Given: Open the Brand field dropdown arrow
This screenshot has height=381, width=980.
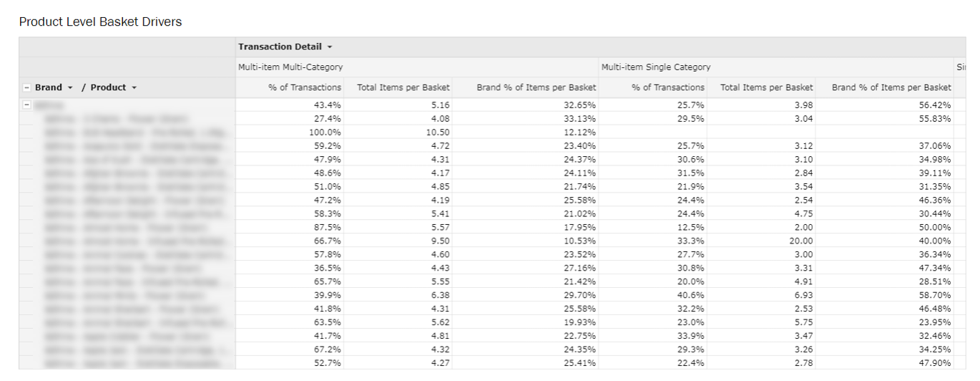Looking at the screenshot, I should 70,87.
